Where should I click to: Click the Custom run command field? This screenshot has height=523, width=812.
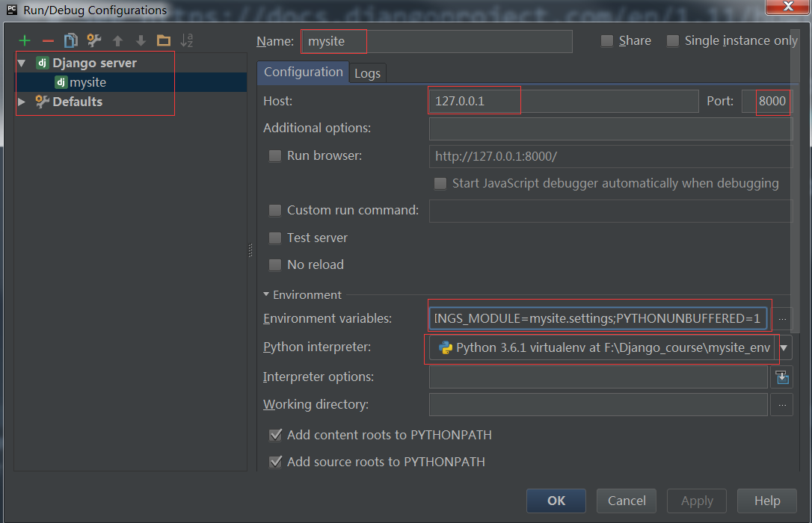coord(611,211)
